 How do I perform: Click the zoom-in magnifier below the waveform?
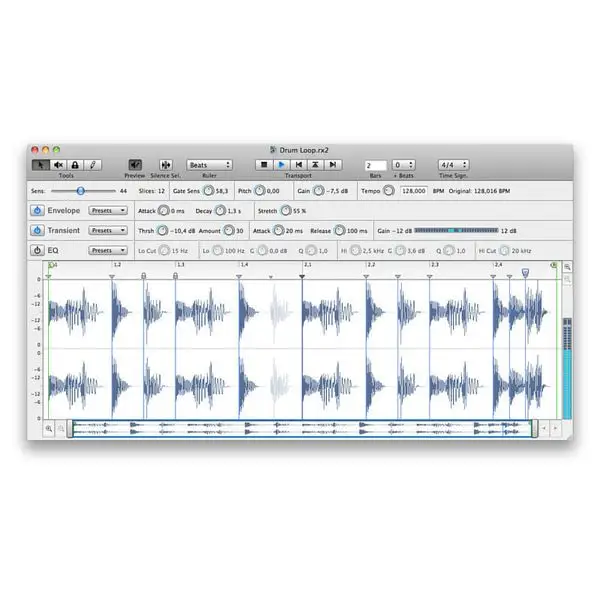tap(48, 428)
